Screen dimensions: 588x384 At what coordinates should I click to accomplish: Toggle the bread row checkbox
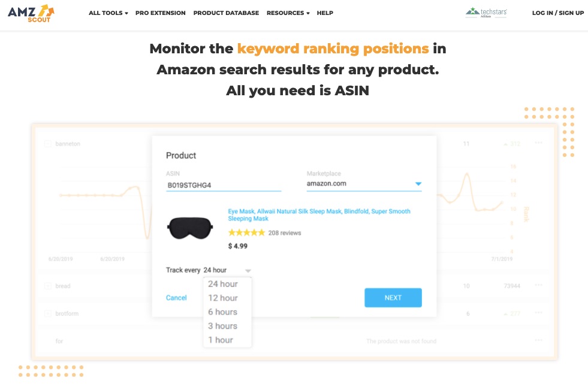48,286
